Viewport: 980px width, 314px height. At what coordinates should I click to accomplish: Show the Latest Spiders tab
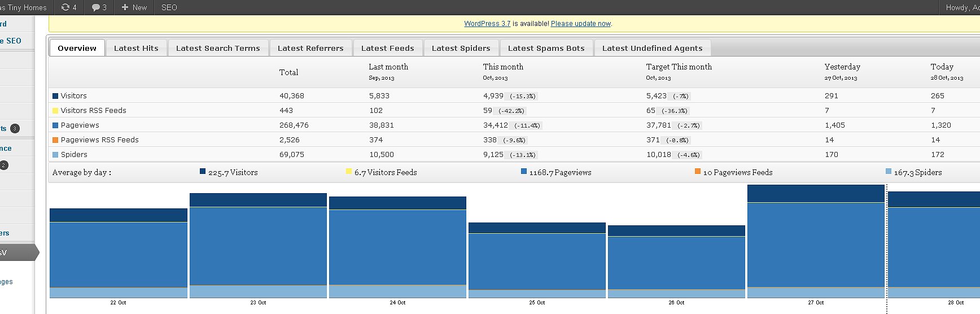coord(461,48)
